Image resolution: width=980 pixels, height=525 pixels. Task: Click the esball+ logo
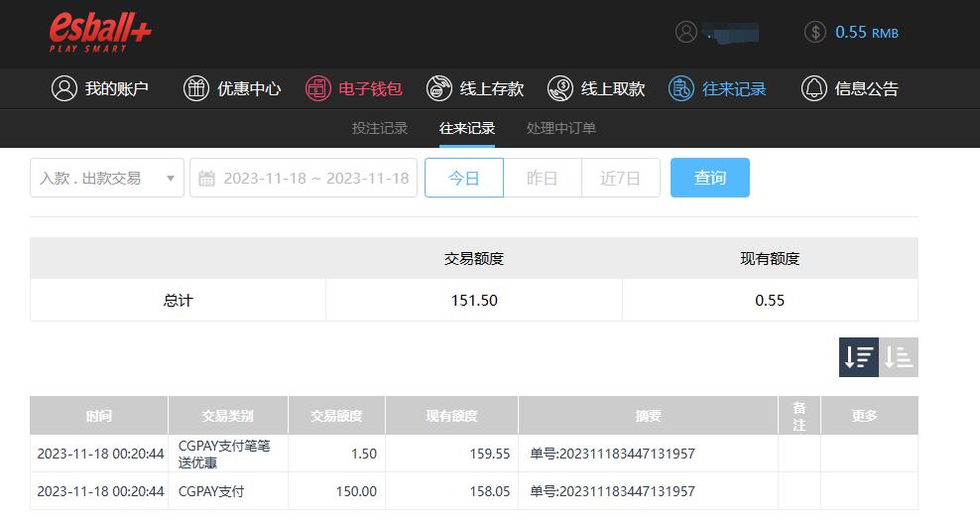tap(100, 33)
